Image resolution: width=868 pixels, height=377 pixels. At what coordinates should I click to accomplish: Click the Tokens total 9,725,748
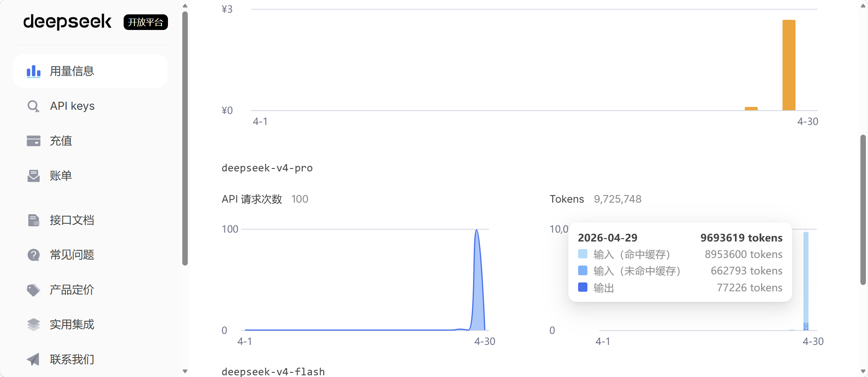[618, 199]
